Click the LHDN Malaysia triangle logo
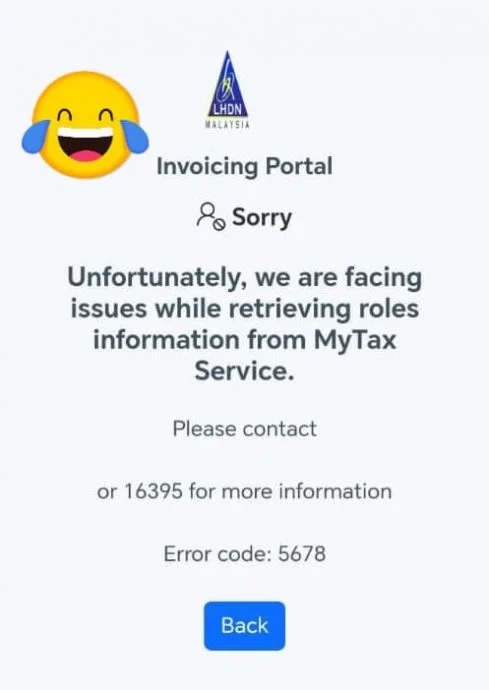This screenshot has height=690, width=489. pos(228,89)
